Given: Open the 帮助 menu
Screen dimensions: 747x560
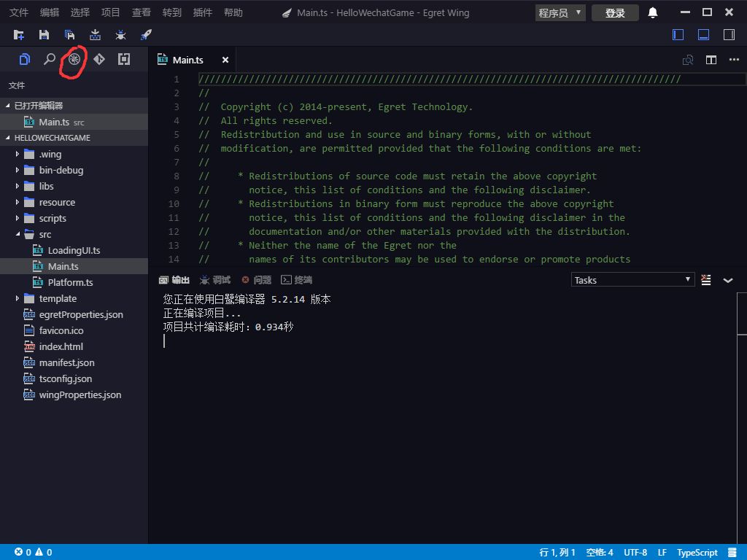Looking at the screenshot, I should [233, 12].
